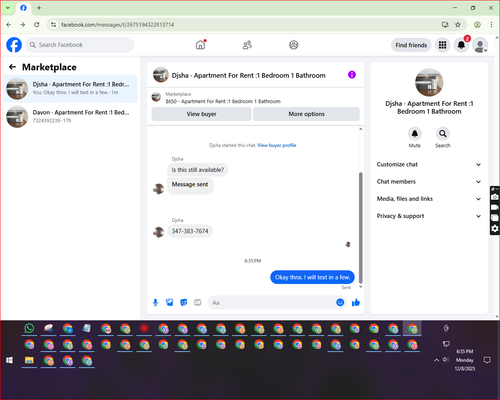Click the chat scroll up arrow

tap(360, 129)
